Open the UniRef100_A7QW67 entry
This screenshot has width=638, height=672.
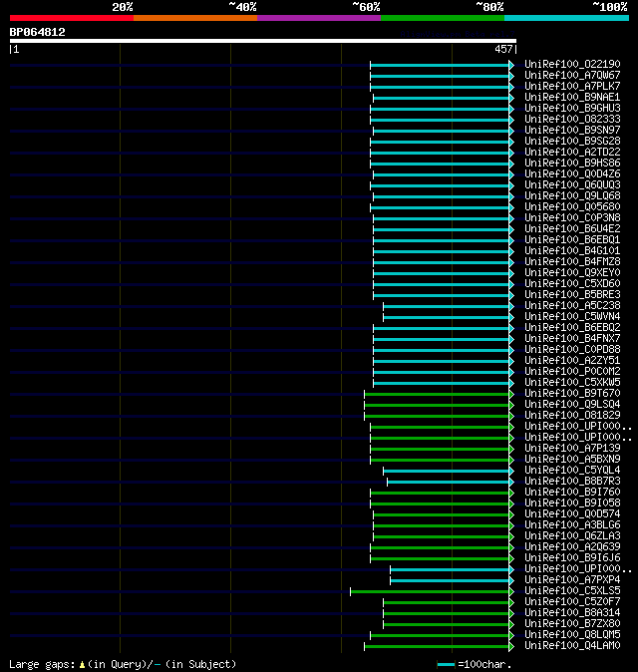[572, 76]
